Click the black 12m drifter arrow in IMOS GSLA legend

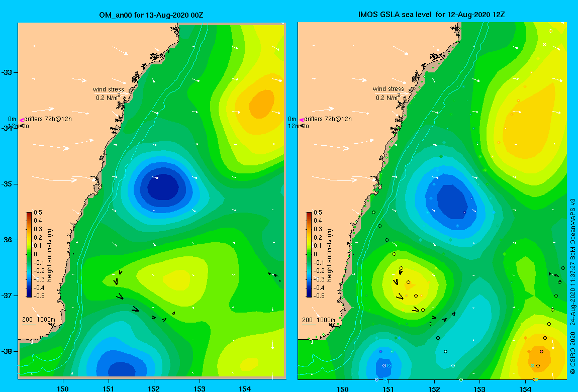[302, 126]
